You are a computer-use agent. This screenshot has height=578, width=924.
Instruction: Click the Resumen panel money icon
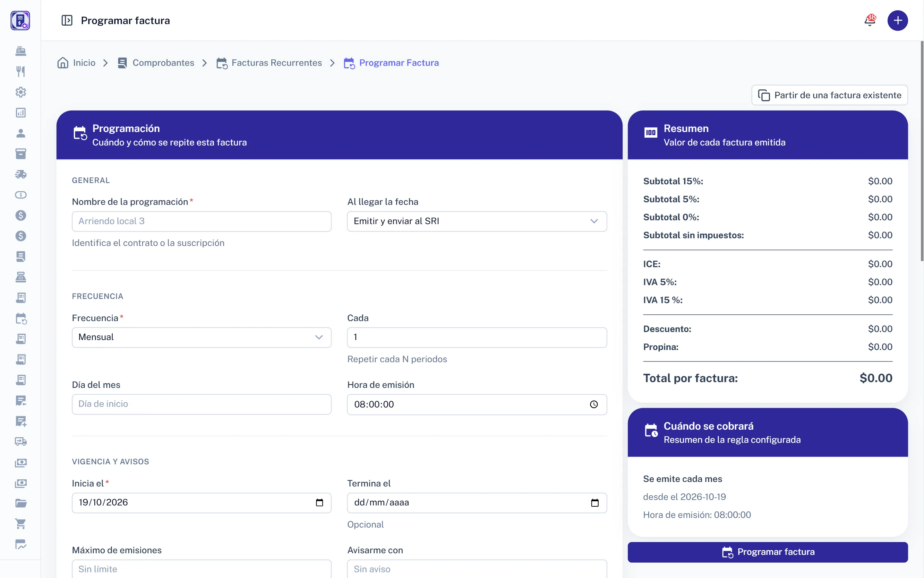pyautogui.click(x=651, y=133)
